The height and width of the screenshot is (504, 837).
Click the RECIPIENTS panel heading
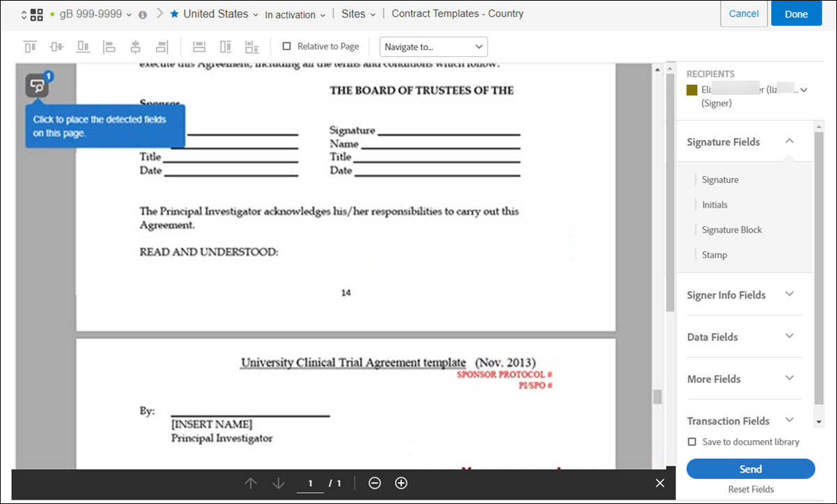(x=710, y=74)
